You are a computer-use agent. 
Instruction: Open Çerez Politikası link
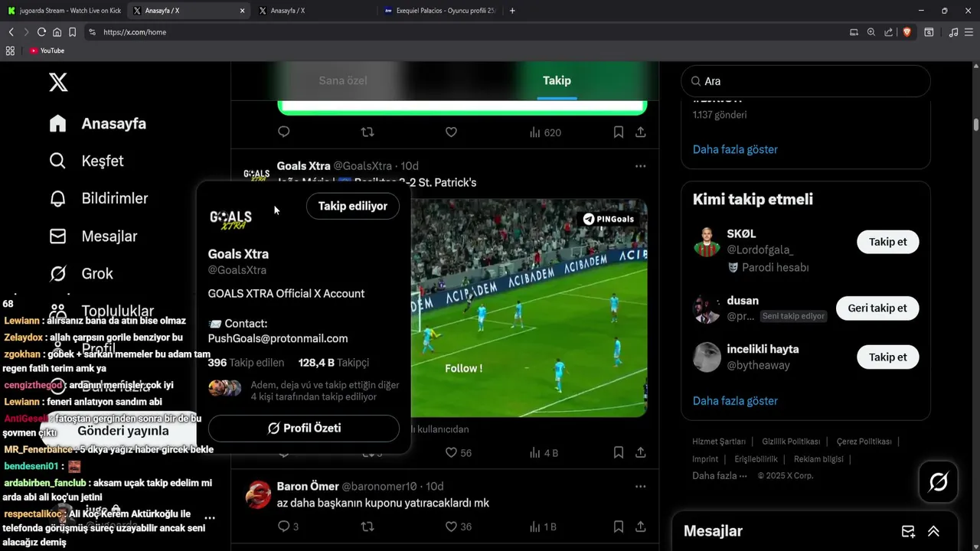point(864,442)
